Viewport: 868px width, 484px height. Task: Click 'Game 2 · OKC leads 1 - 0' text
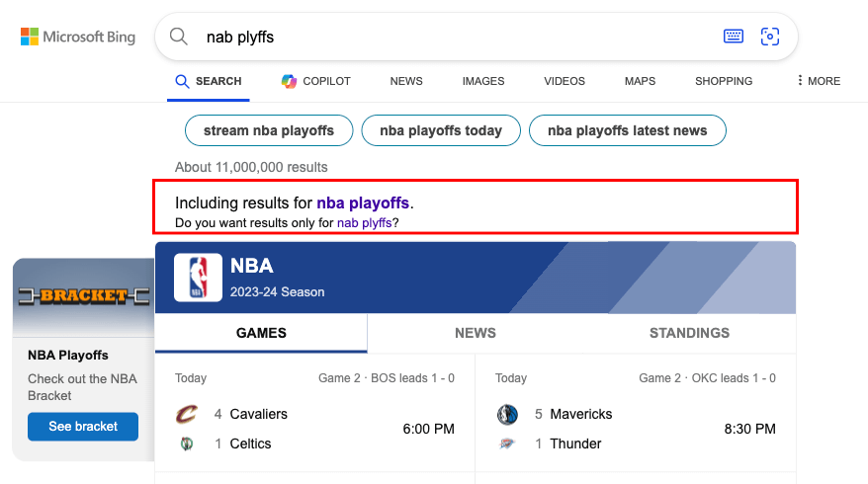(707, 378)
